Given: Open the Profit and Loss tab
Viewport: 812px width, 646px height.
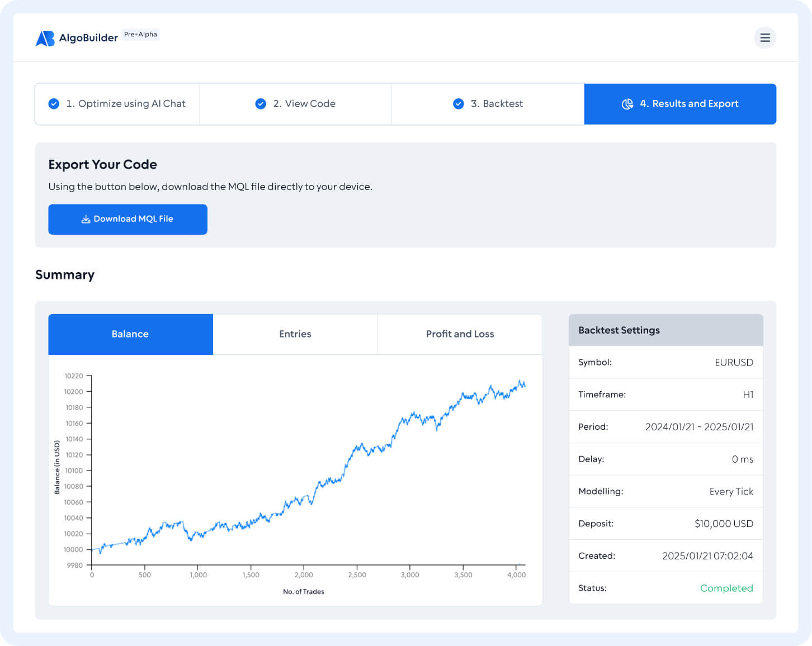Looking at the screenshot, I should pos(460,334).
